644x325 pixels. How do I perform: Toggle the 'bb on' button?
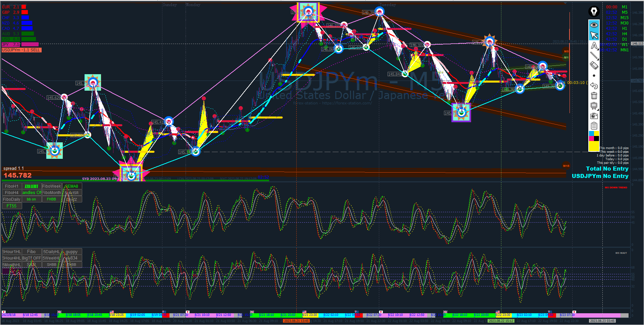32,199
